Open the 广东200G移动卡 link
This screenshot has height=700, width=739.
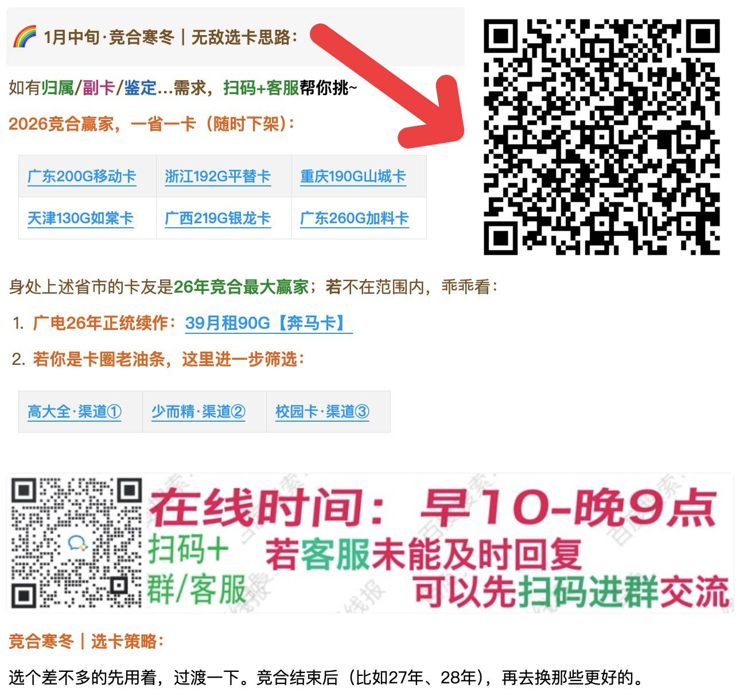(81, 176)
